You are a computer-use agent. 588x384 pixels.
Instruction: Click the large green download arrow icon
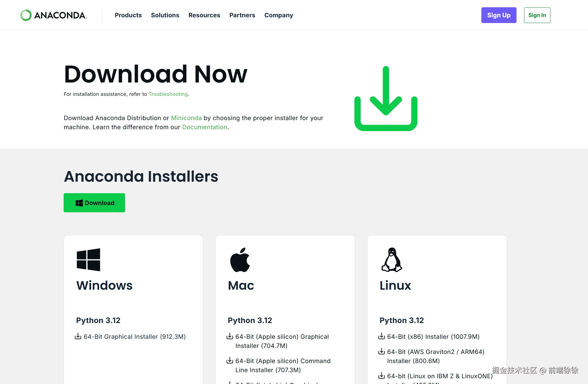click(x=386, y=98)
